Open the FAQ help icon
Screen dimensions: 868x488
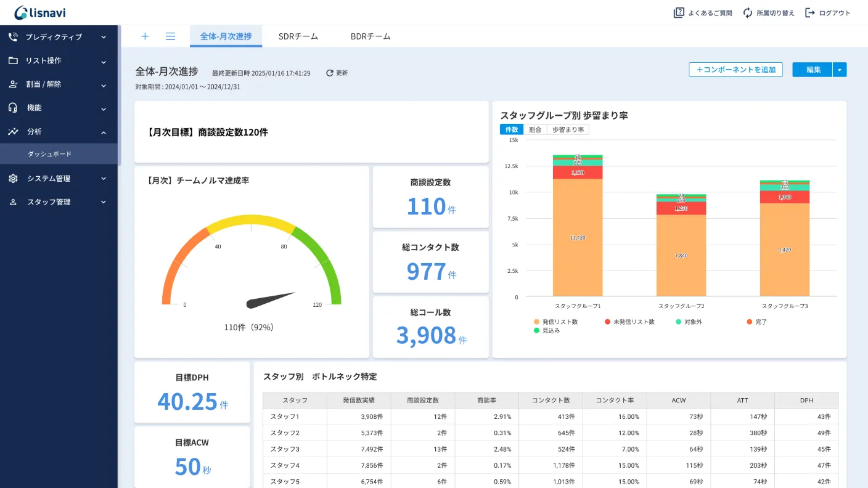[679, 12]
